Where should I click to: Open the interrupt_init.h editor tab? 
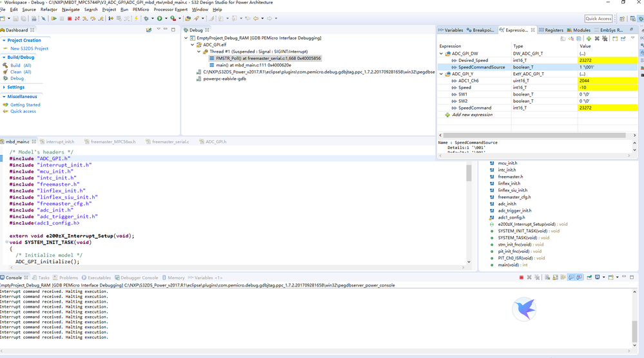57,141
